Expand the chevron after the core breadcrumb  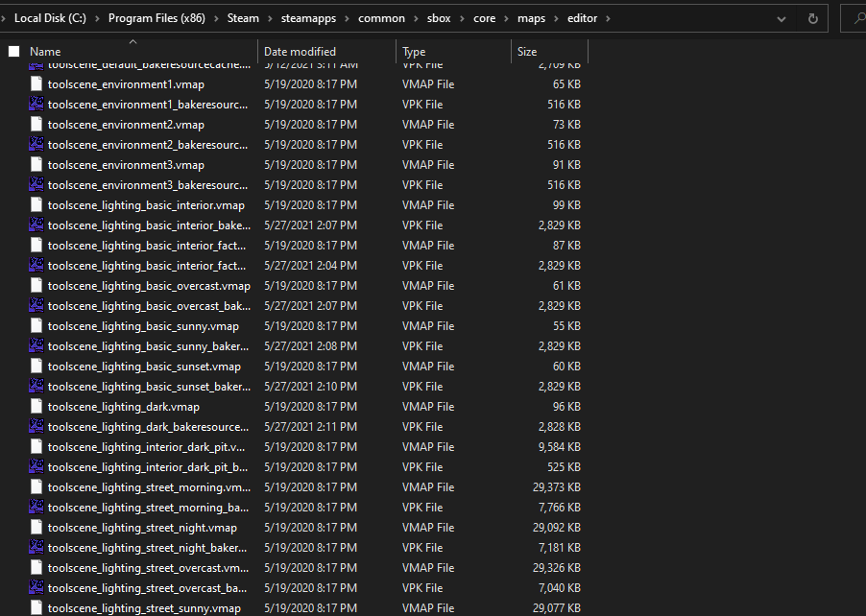point(506,17)
